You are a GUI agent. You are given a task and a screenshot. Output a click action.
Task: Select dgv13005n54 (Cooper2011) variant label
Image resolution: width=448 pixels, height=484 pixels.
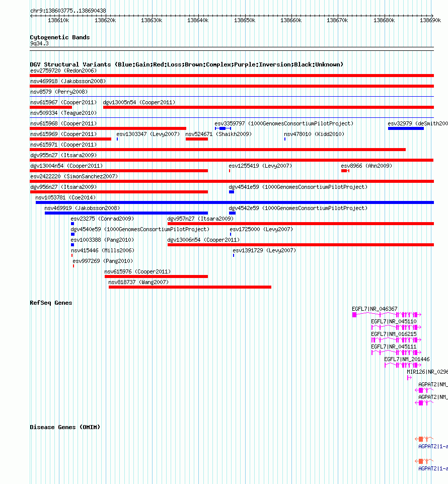point(139,102)
